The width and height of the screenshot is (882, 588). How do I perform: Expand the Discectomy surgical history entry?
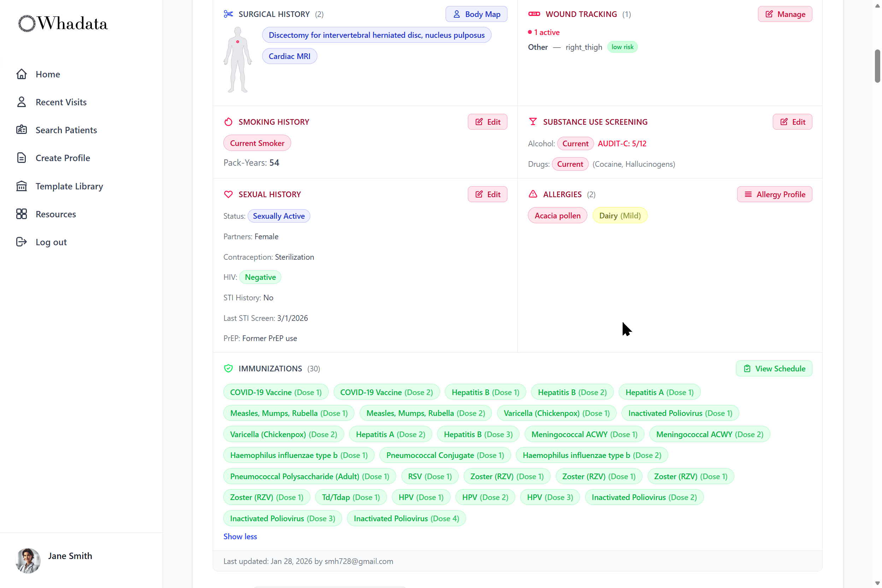coord(376,35)
